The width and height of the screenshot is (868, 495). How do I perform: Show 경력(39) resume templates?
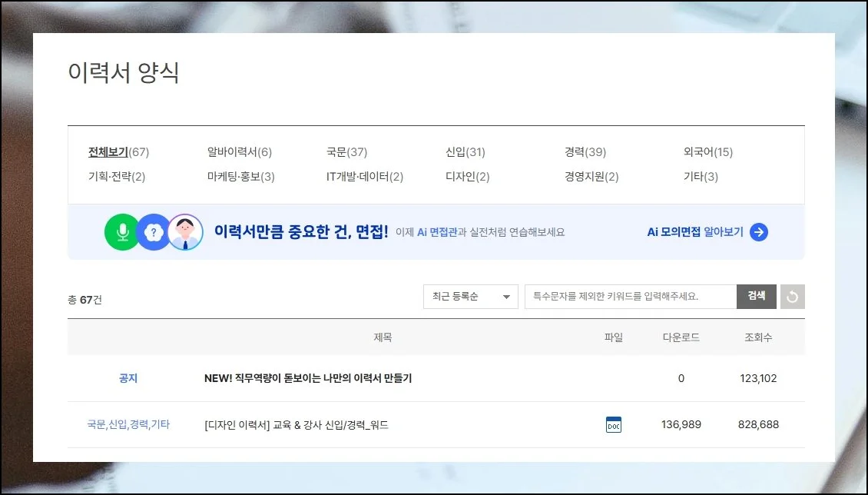[x=585, y=152]
